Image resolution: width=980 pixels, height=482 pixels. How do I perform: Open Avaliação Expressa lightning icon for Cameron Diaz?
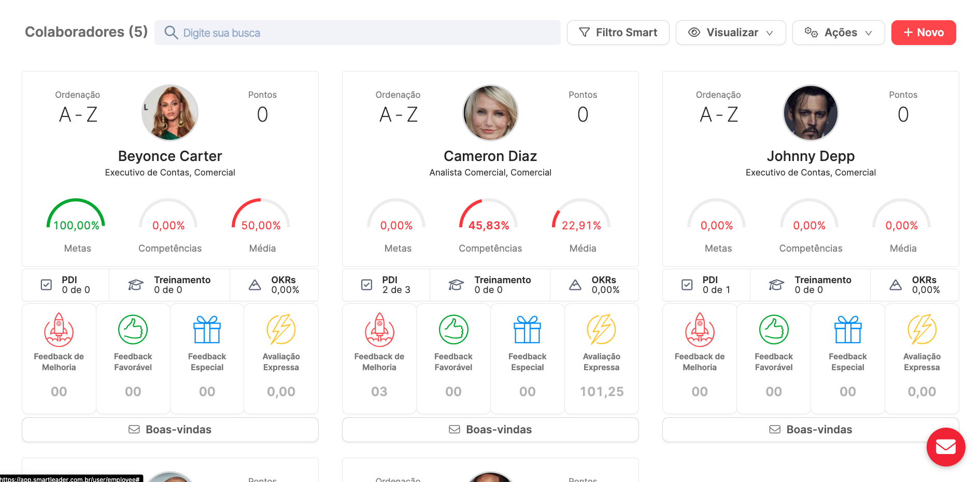601,330
